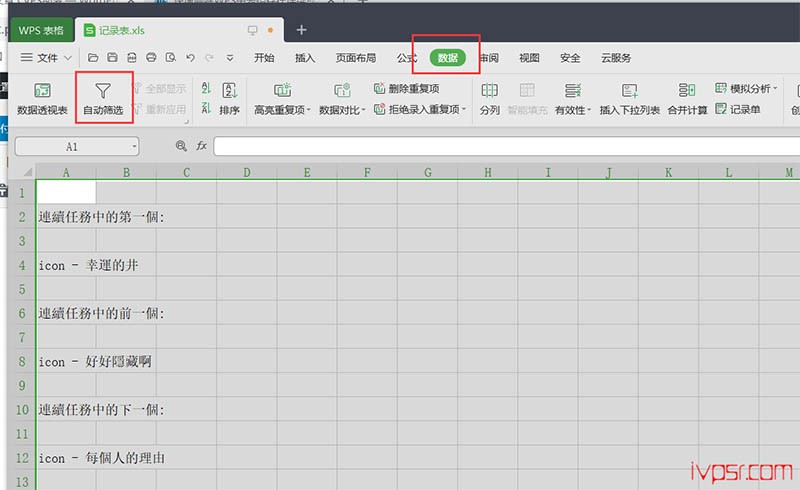Click 数据对比 data compare icon
Image resolution: width=800 pixels, height=490 pixels.
342,90
